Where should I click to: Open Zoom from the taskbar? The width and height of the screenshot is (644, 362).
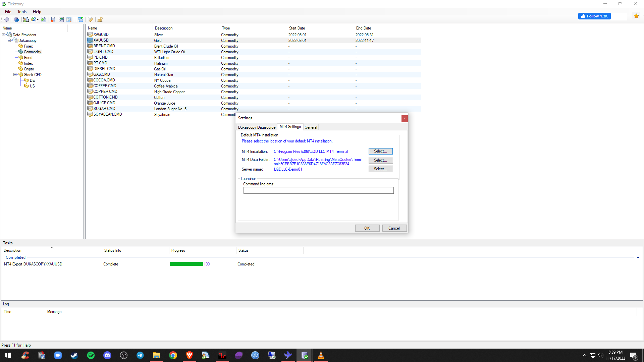point(58,355)
